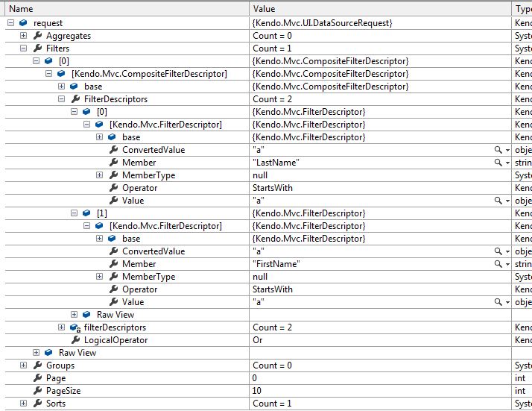Select the [Kendo.Mvc.CompositeFilterDescriptor] row
532x411 pixels.
click(x=149, y=74)
